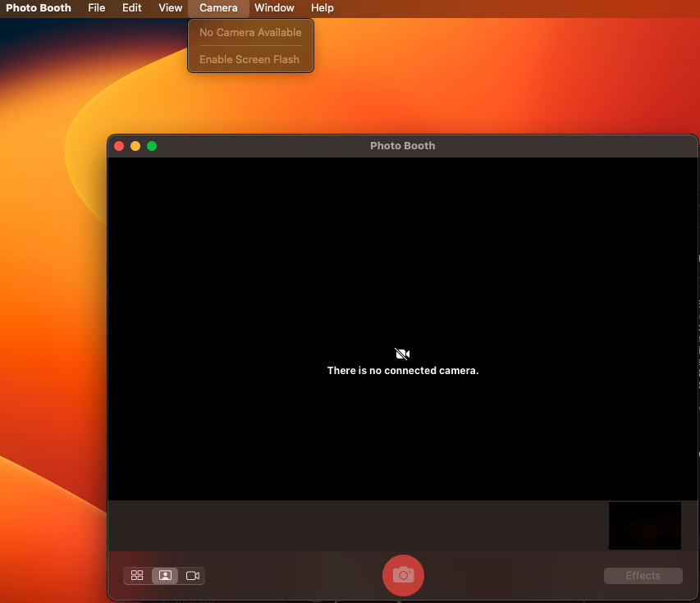Open the Photo Booth application menu
Image resolution: width=700 pixels, height=603 pixels.
(x=39, y=8)
